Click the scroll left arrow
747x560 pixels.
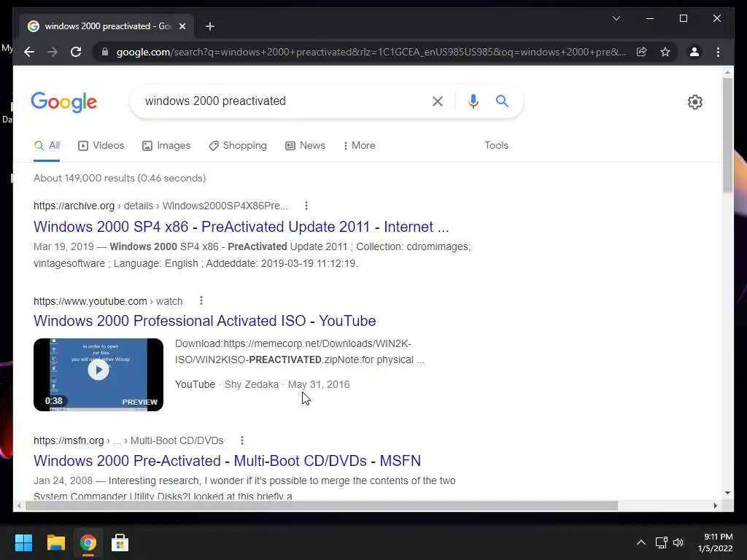18,506
